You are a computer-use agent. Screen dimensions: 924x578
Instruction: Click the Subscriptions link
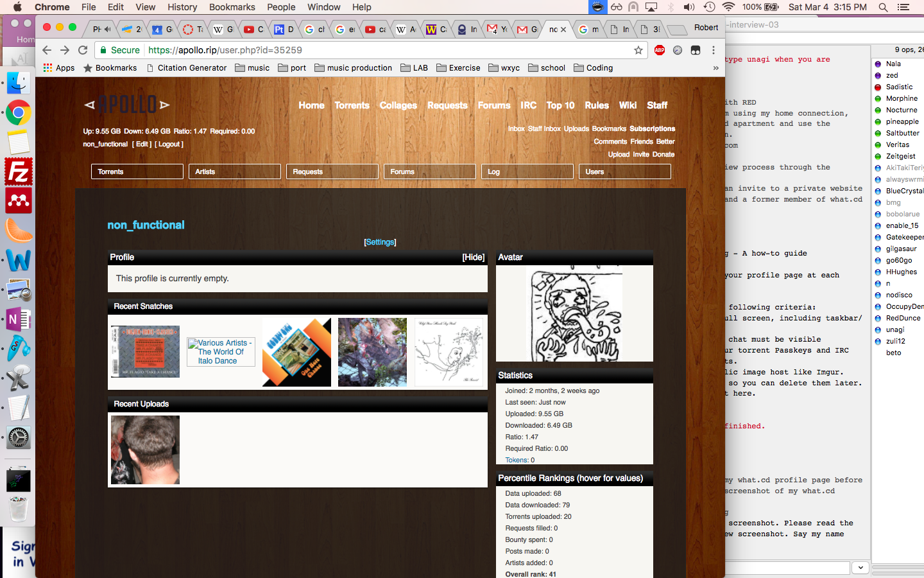pyautogui.click(x=652, y=128)
